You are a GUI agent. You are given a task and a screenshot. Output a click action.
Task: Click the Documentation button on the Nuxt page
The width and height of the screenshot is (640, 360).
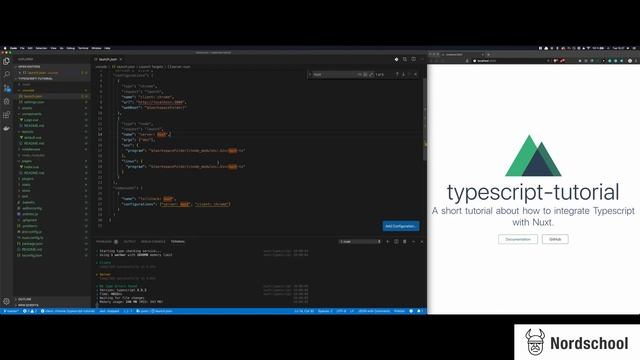[518, 239]
